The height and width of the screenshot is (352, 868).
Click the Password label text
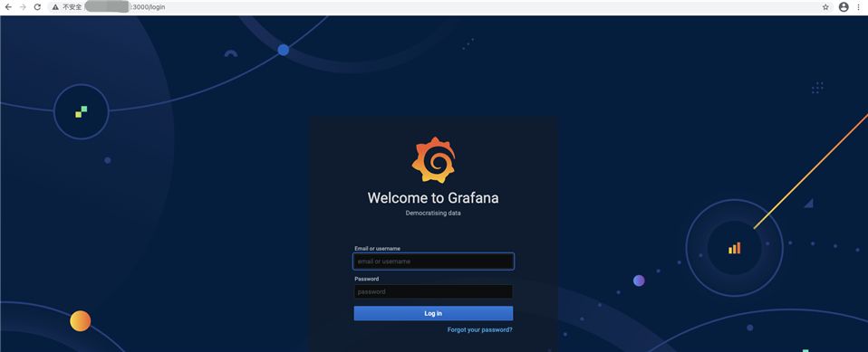coord(366,279)
